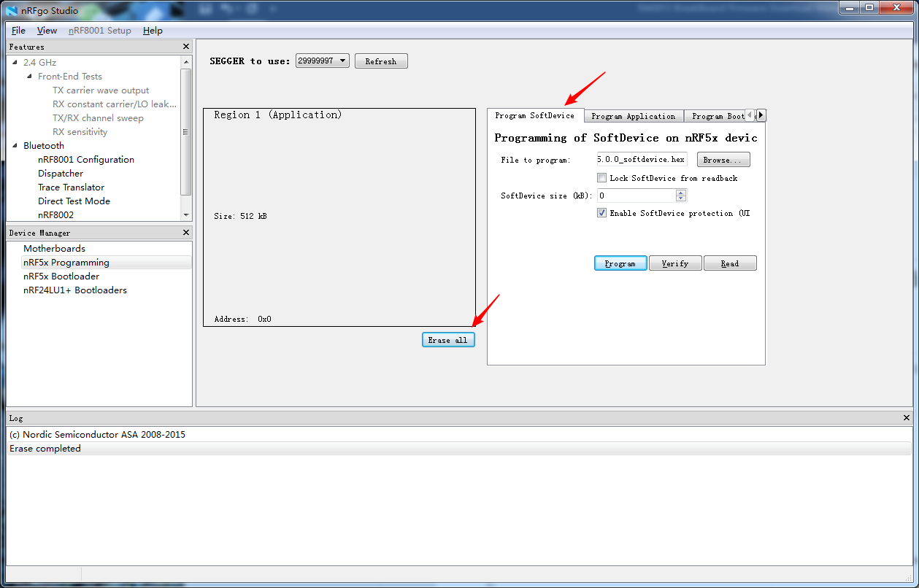Screen dimensions: 919x588
Task: Click the Erase all button
Action: point(448,340)
